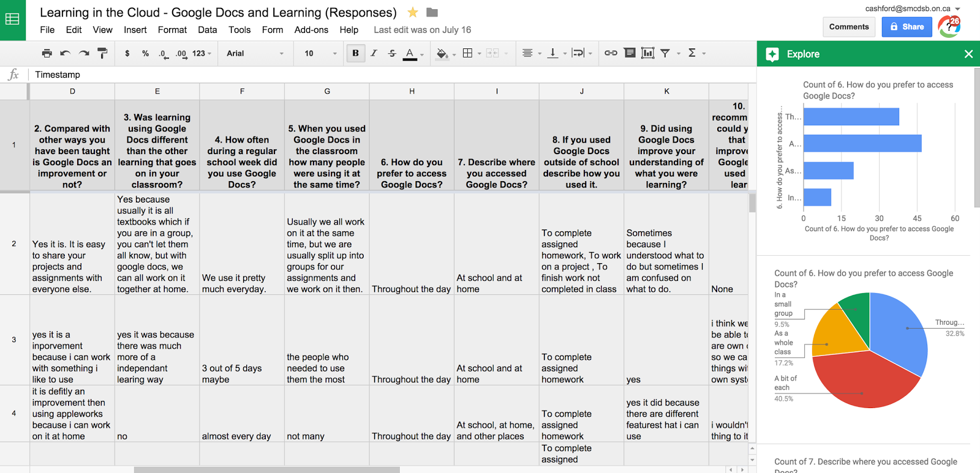
Task: Redo the last action
Action: 84,53
